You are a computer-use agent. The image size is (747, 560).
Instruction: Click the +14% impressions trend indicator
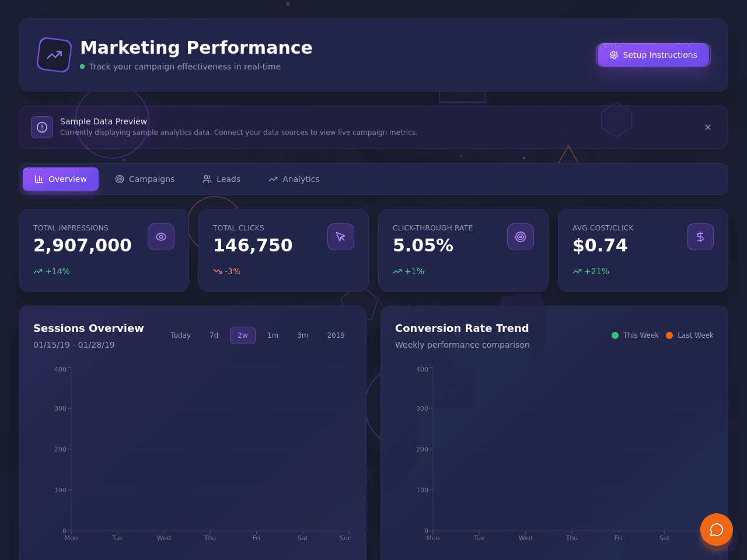51,271
